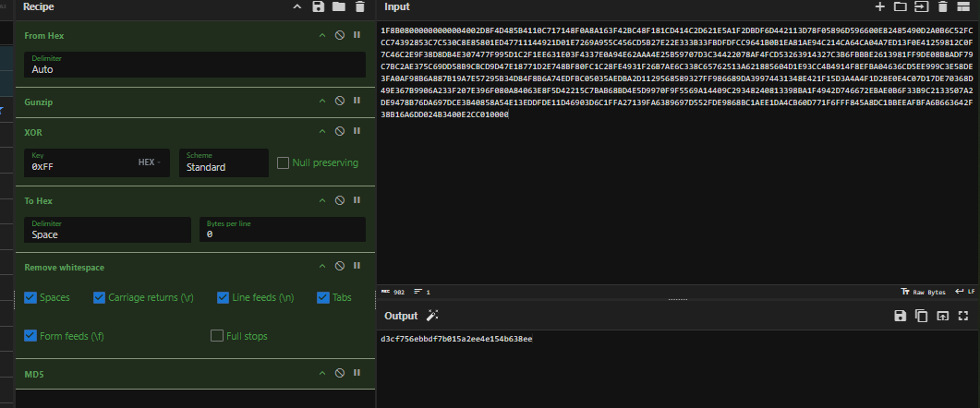980x408 pixels.
Task: Click the Output magic wand icon
Action: [x=431, y=316]
